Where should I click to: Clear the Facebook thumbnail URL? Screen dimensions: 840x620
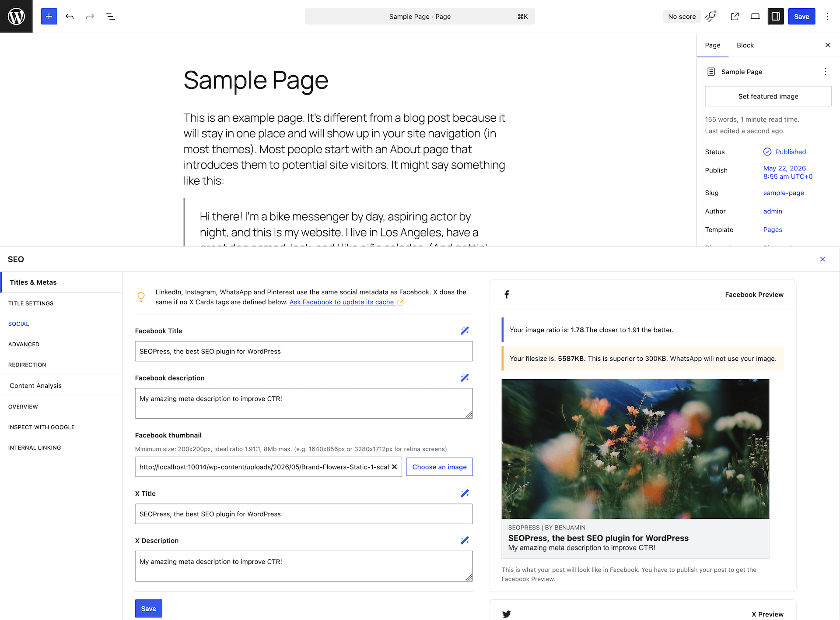click(394, 467)
